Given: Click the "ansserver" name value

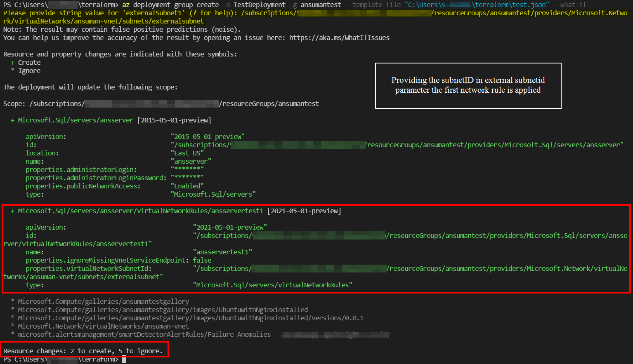Looking at the screenshot, I should (x=191, y=161).
